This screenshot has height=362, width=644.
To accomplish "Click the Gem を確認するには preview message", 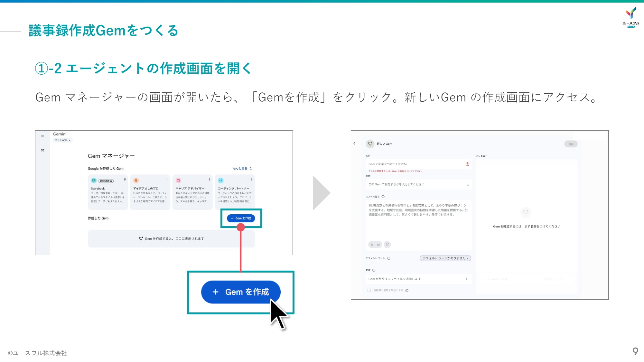I will coord(527,227).
